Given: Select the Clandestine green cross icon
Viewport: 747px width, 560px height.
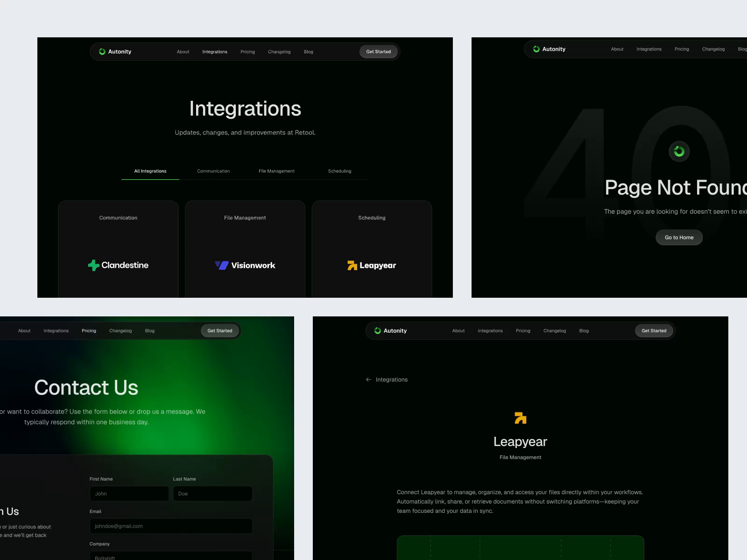Looking at the screenshot, I should [x=93, y=265].
